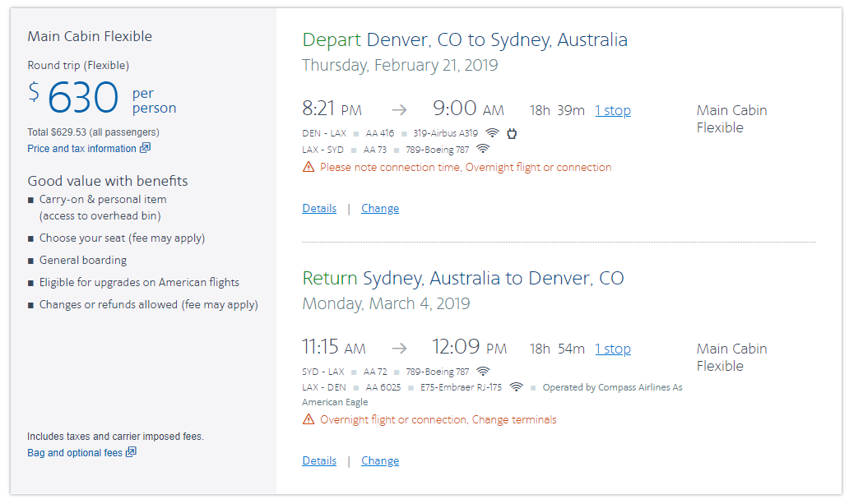Click external-link icon after Bag and optional fees

coord(131,452)
